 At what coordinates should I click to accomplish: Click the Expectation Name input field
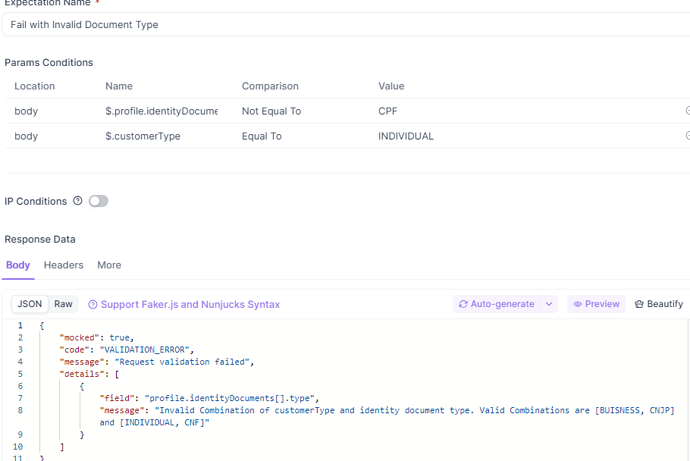pyautogui.click(x=340, y=24)
